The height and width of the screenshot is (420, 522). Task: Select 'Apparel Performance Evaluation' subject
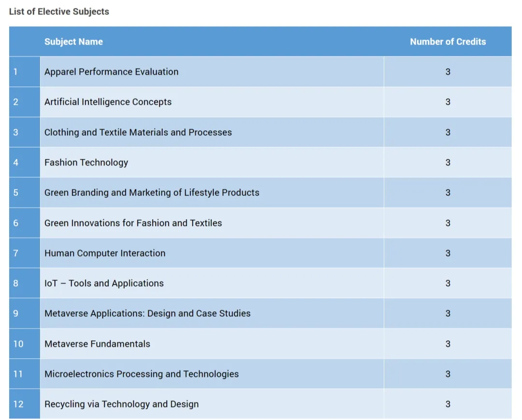tap(111, 72)
